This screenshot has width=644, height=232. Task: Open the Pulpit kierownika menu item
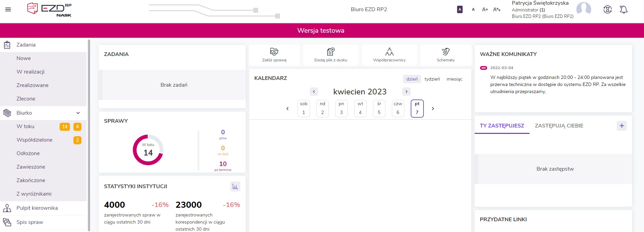click(x=37, y=208)
